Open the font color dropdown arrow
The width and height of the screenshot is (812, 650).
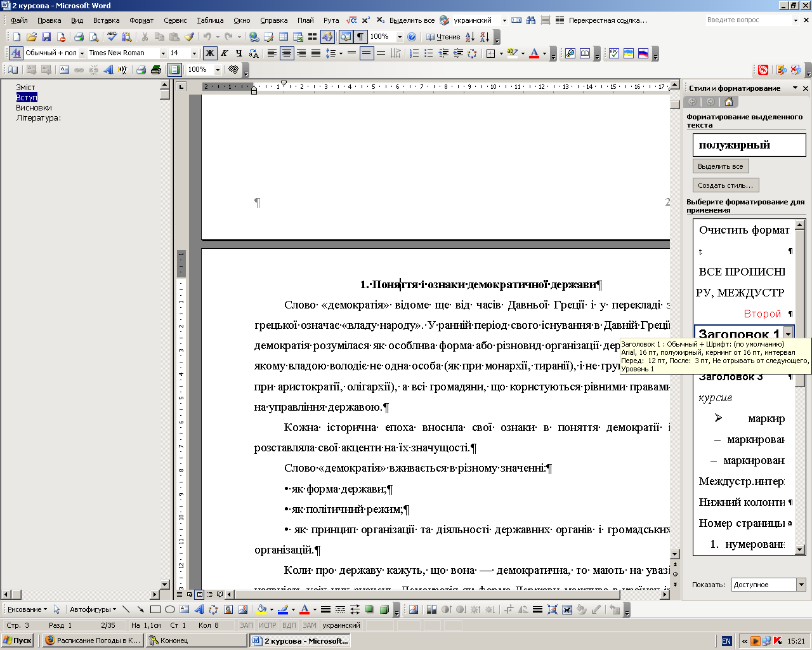click(x=544, y=53)
